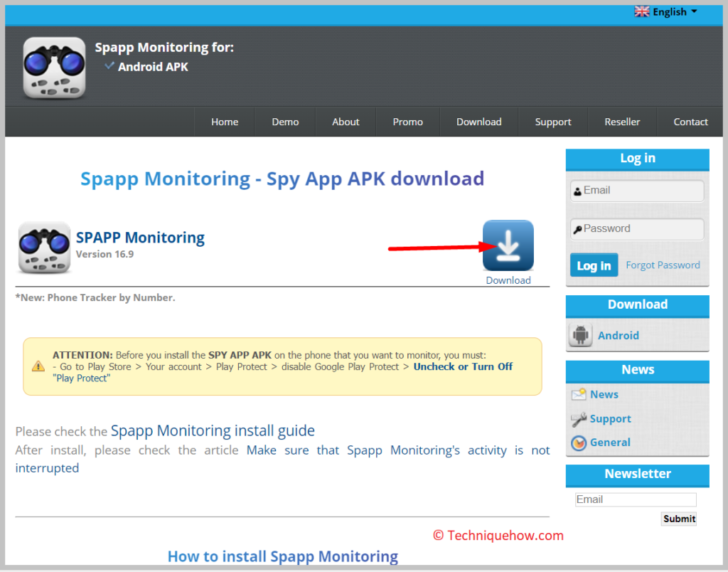This screenshot has height=572, width=728.
Task: Open the About menu item
Action: (x=346, y=122)
